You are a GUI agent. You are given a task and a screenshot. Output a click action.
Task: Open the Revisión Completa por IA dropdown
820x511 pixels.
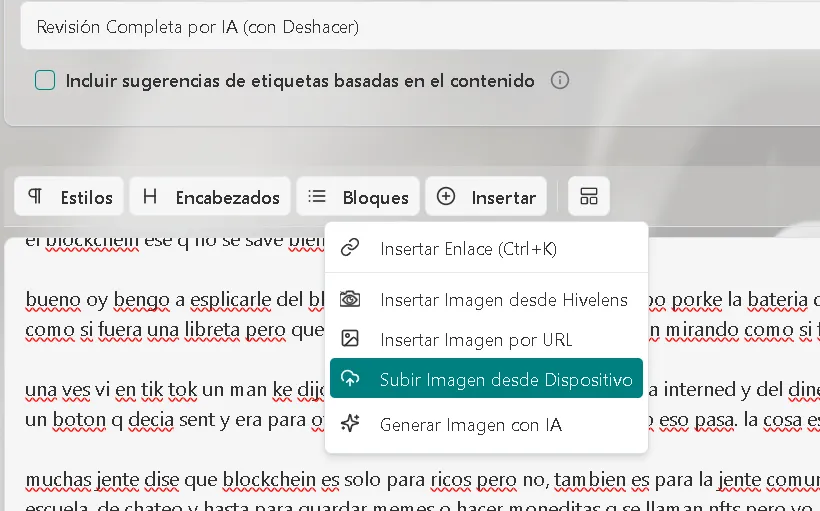click(x=420, y=27)
